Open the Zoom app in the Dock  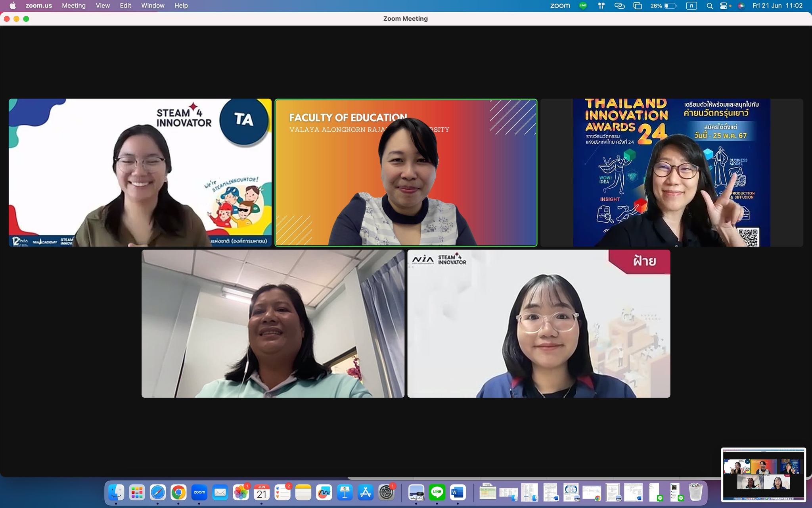pyautogui.click(x=199, y=493)
